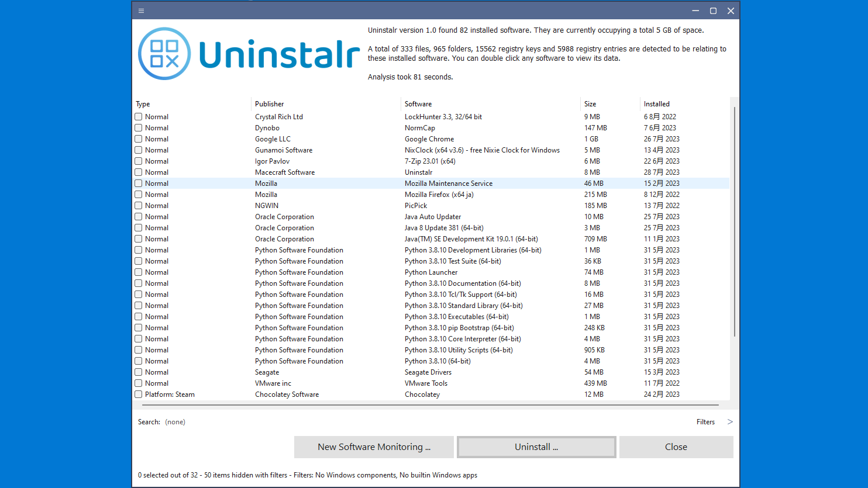Click NixClock (x64 v3.6) entry
This screenshot has height=488, width=868.
point(482,150)
